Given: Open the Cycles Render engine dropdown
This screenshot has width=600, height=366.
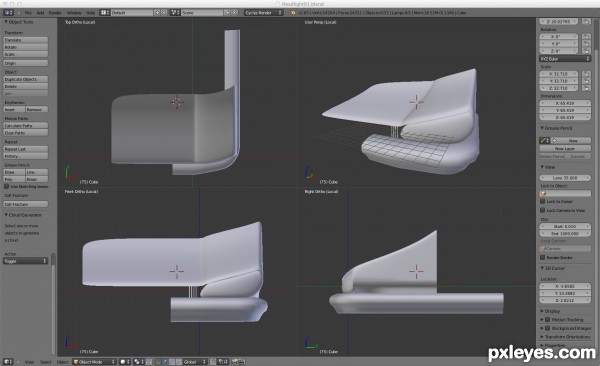Looking at the screenshot, I should point(264,13).
